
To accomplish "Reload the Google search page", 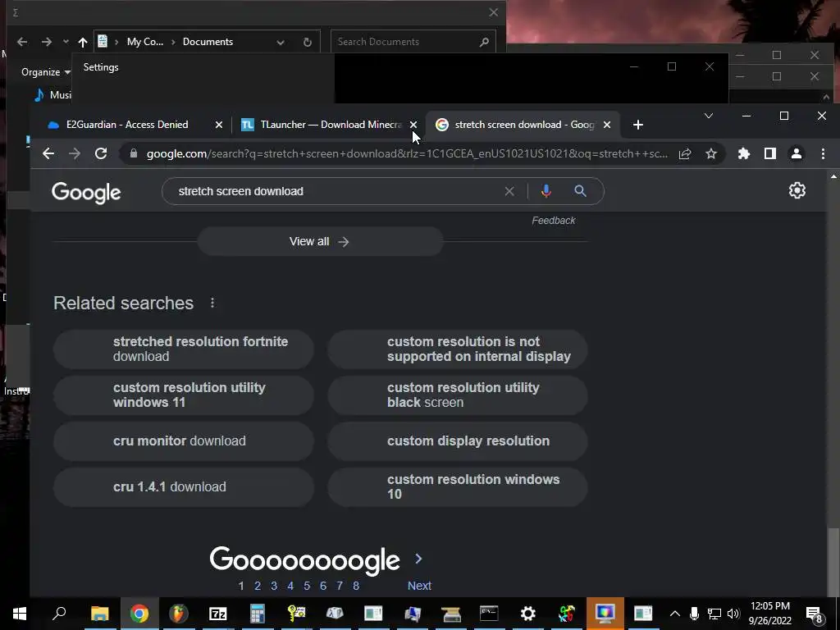I will click(101, 153).
